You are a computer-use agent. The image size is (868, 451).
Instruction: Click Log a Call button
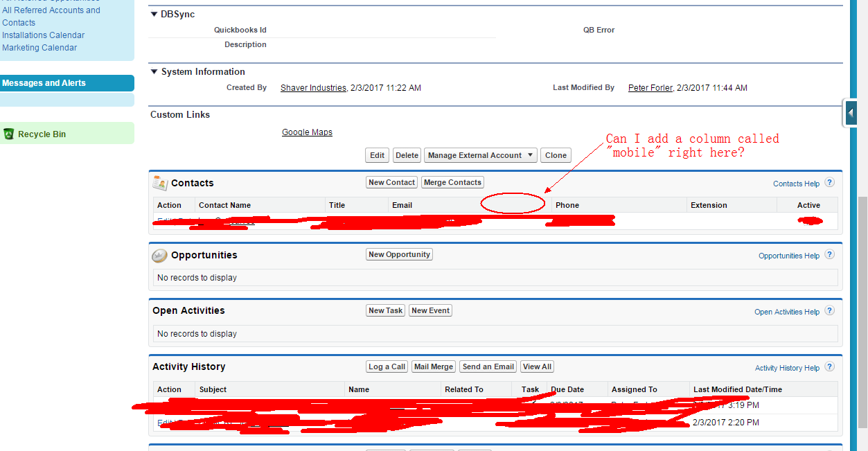(x=387, y=366)
